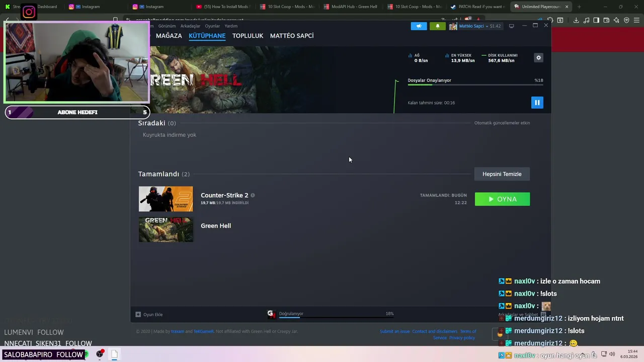
Task: Click the Dosyalar Onaylanıyor progress bar
Action: pos(475,85)
